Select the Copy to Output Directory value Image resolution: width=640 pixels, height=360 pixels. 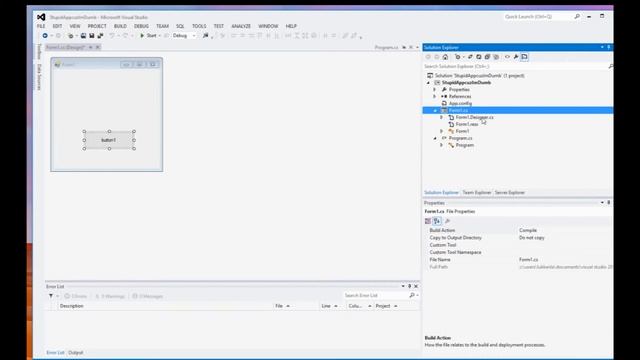pyautogui.click(x=531, y=238)
